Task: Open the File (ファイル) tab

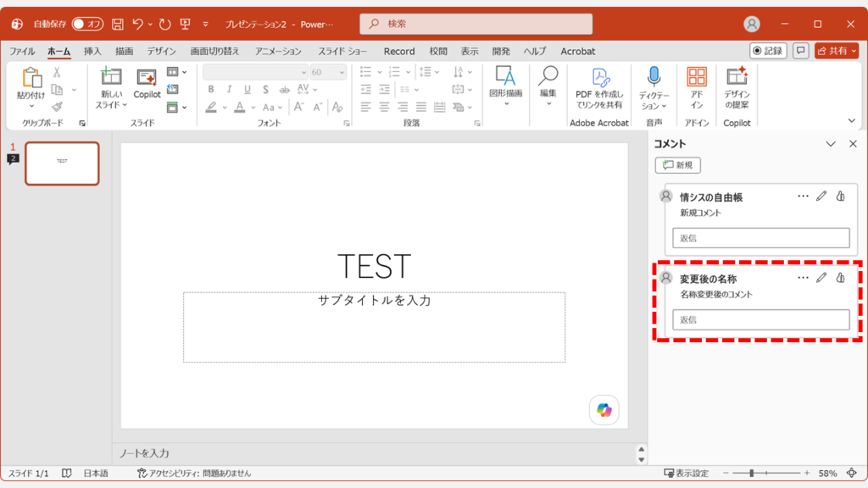Action: pos(22,51)
